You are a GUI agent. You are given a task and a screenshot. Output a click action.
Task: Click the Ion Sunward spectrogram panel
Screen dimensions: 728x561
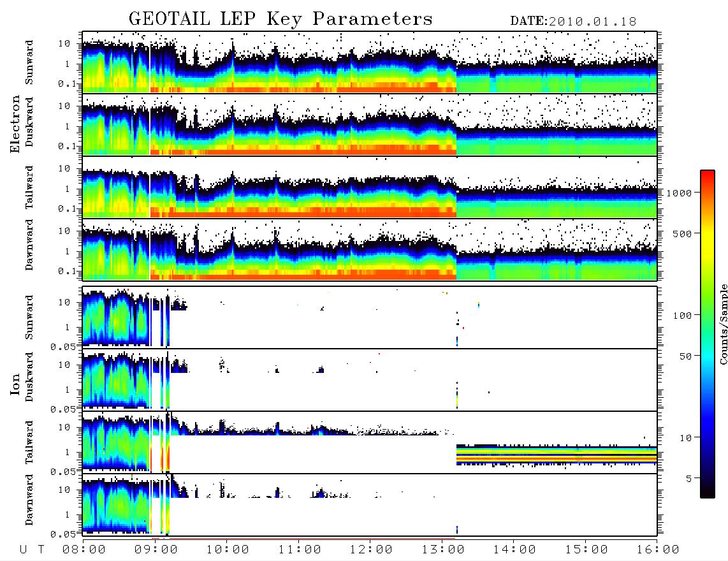click(370, 317)
